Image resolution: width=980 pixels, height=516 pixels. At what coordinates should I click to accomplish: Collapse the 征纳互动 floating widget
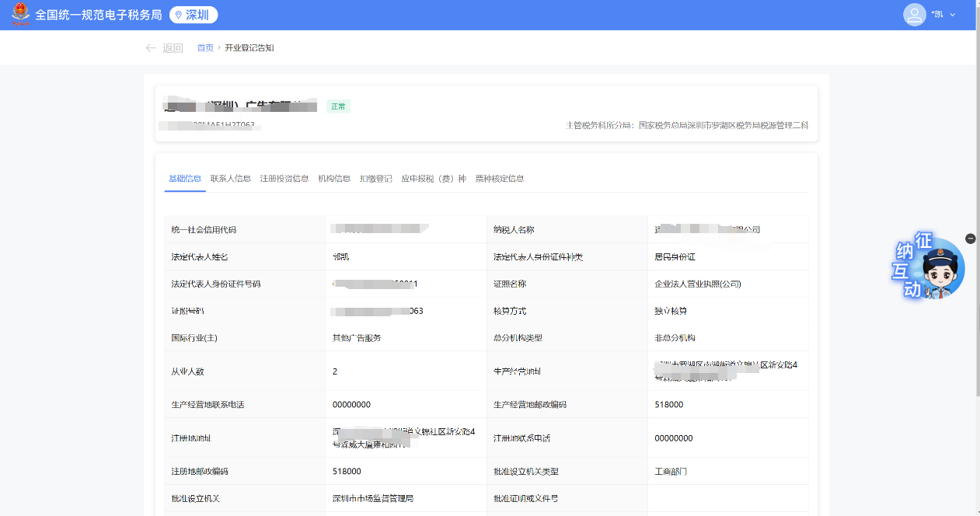point(971,239)
